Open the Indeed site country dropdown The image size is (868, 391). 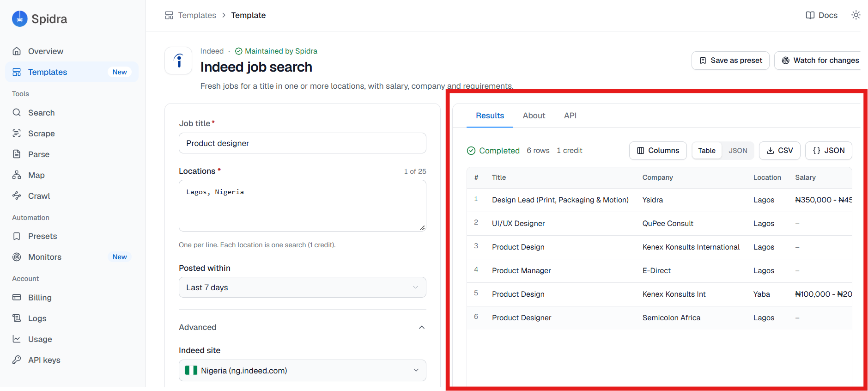[x=303, y=371]
